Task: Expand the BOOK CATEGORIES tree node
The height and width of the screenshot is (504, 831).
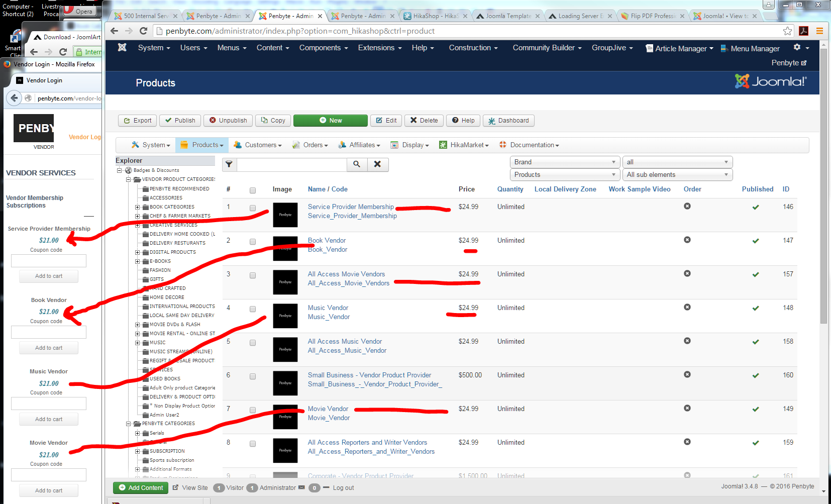Action: pyautogui.click(x=137, y=207)
